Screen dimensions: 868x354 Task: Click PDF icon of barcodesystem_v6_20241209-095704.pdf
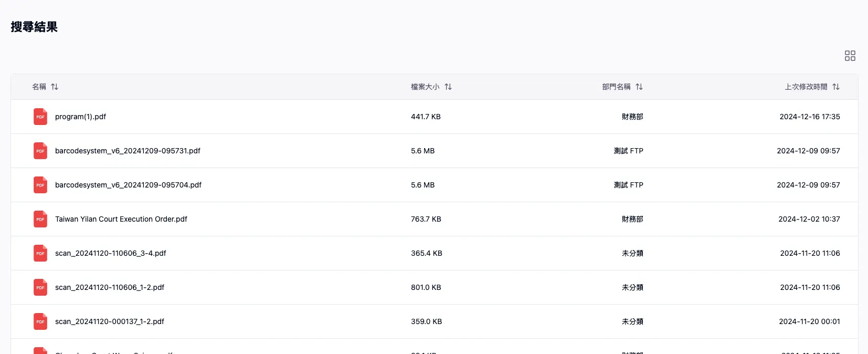40,185
